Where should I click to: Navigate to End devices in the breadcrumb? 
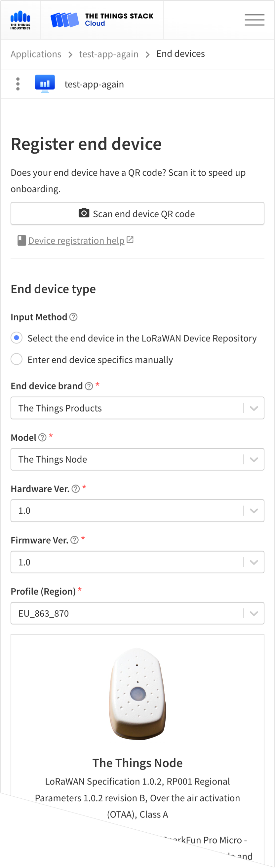(180, 54)
